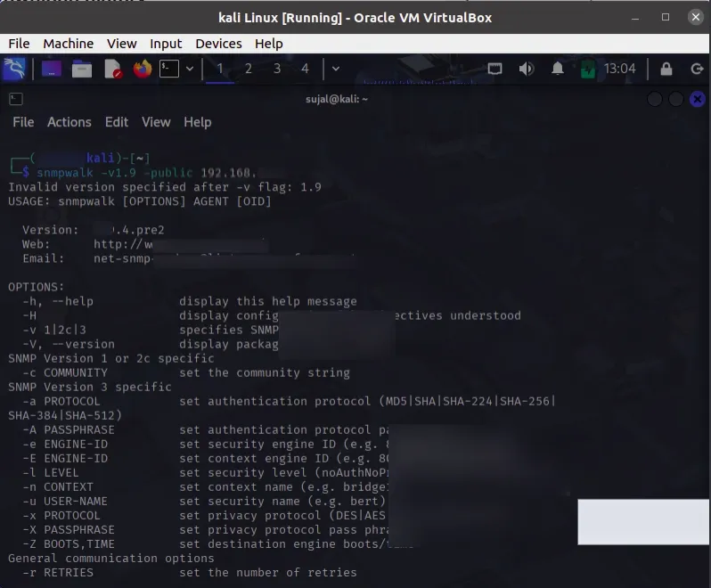Open the terminal File menu
The width and height of the screenshot is (711, 588).
click(23, 122)
